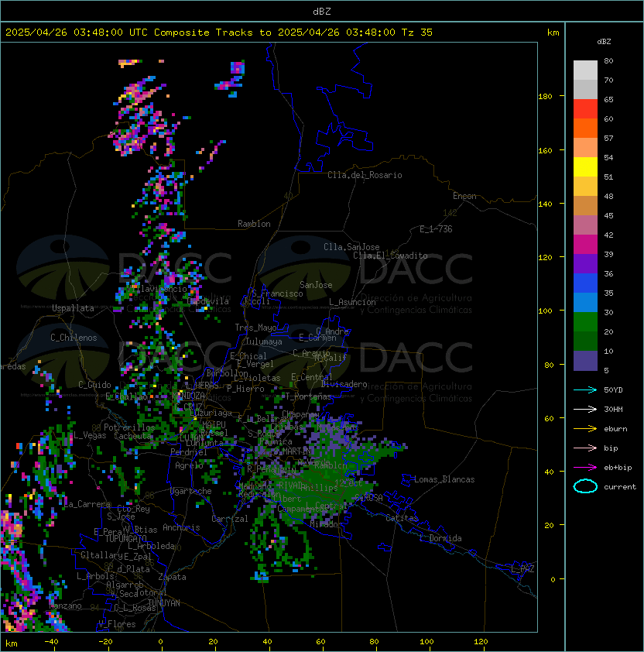The image size is (644, 652).
Task: Click the 'Composite Tracks' timestamp header text
Action: 219,33
